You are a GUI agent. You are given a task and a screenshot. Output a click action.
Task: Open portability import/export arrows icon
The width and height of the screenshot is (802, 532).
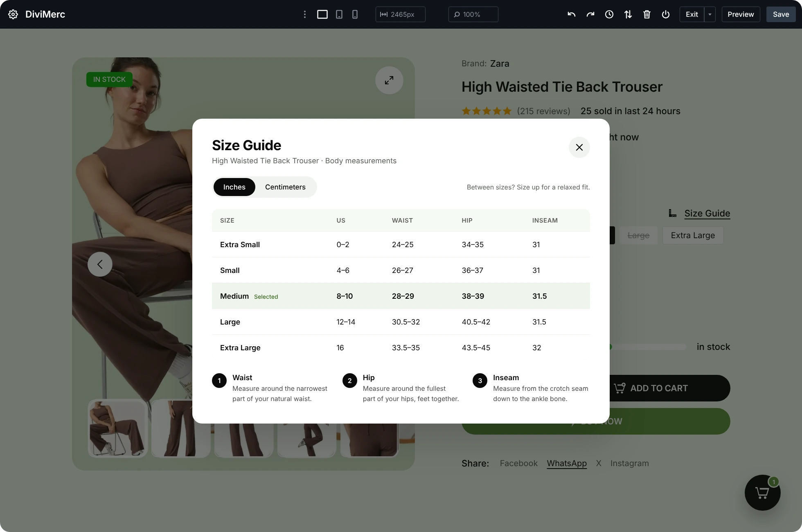[628, 14]
